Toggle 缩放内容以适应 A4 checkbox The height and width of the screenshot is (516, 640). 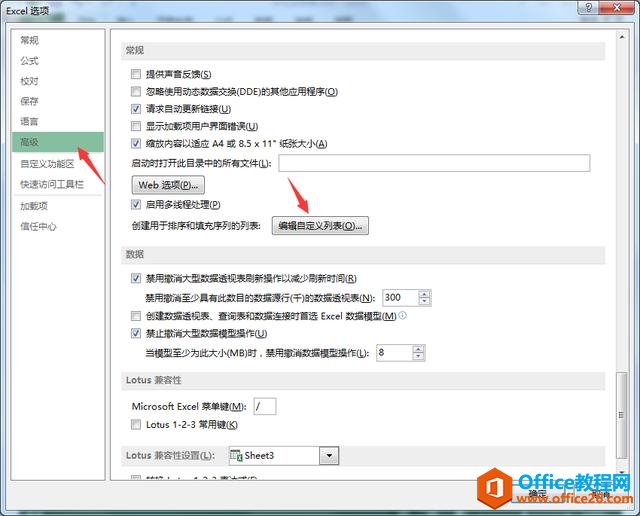(x=136, y=143)
